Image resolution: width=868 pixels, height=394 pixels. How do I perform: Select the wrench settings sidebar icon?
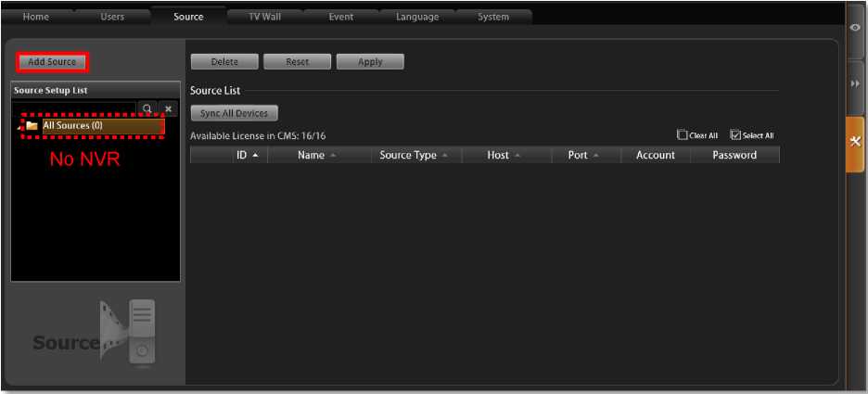[x=854, y=143]
